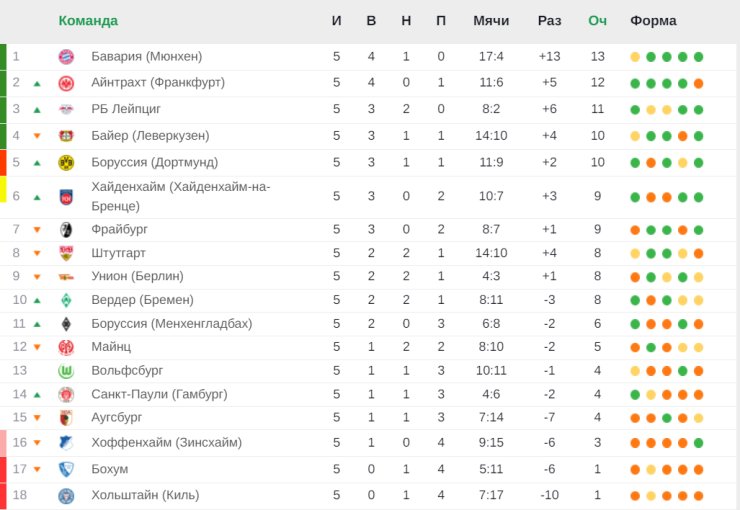Open РБ Лейпциг team page
Viewport: 740px width, 510px height.
coord(126,109)
